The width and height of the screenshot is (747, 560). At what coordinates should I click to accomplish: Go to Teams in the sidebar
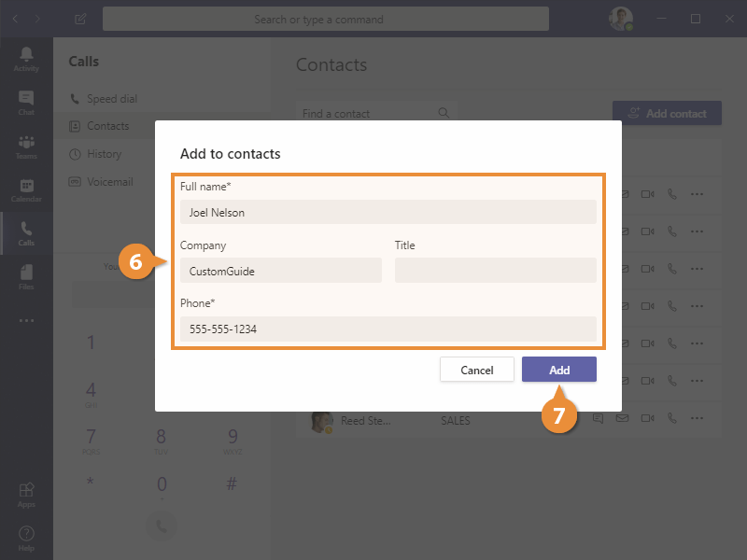click(26, 147)
